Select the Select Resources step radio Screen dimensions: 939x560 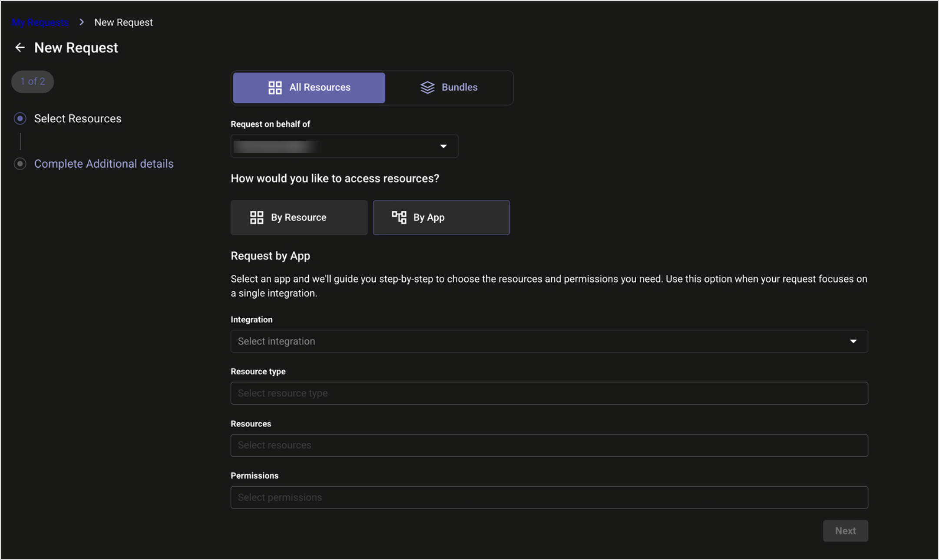click(x=20, y=119)
